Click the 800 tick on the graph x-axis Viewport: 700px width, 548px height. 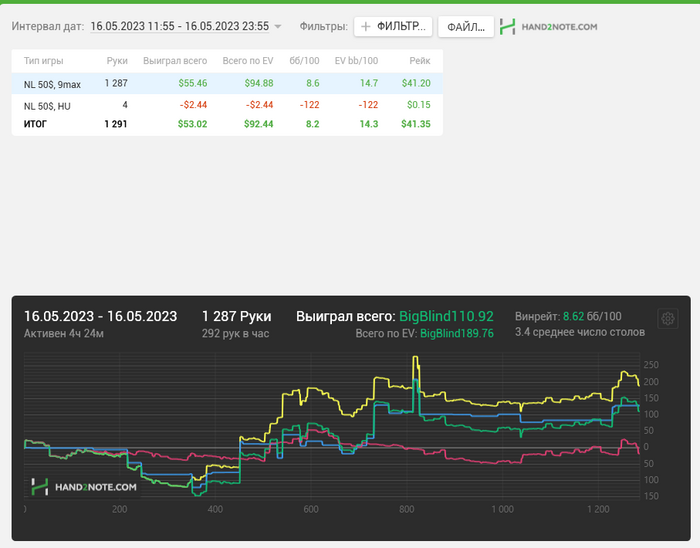(407, 510)
